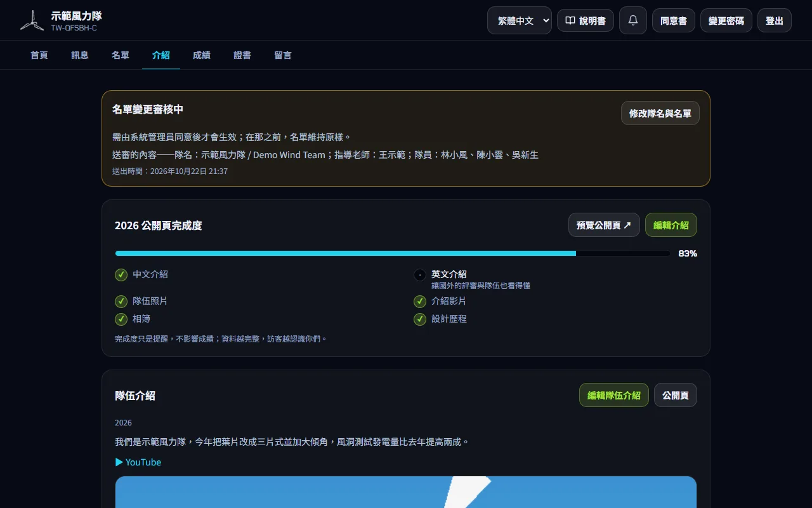Click 變更密碼 to change password

[726, 20]
